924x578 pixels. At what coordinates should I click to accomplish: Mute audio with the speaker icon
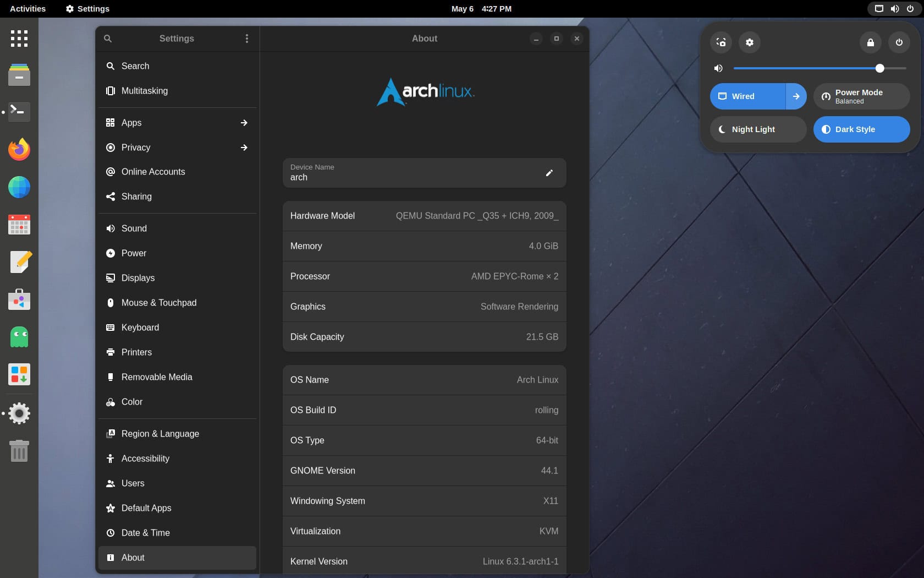(718, 68)
